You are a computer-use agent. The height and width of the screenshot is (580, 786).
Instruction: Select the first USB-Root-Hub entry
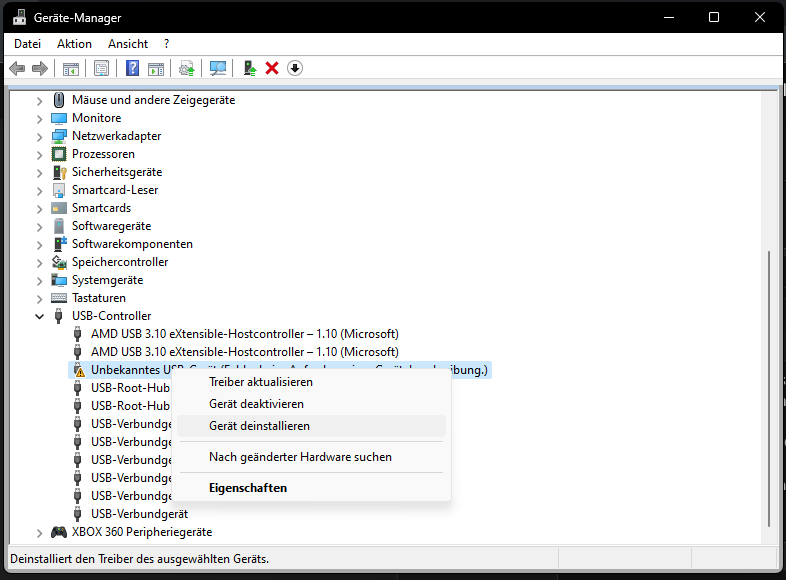[x=130, y=388]
